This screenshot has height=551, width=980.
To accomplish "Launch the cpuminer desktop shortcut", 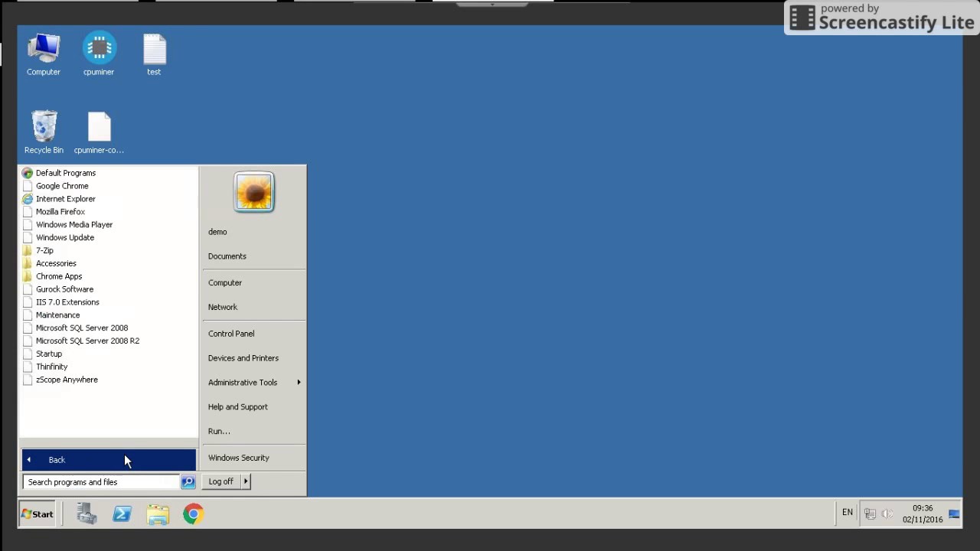I will click(x=99, y=54).
